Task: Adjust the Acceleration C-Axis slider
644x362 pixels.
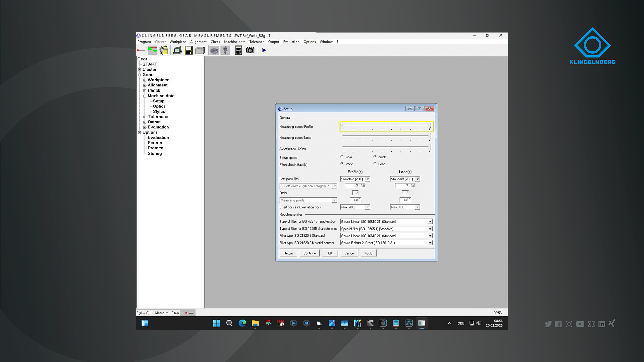Action: (387, 148)
